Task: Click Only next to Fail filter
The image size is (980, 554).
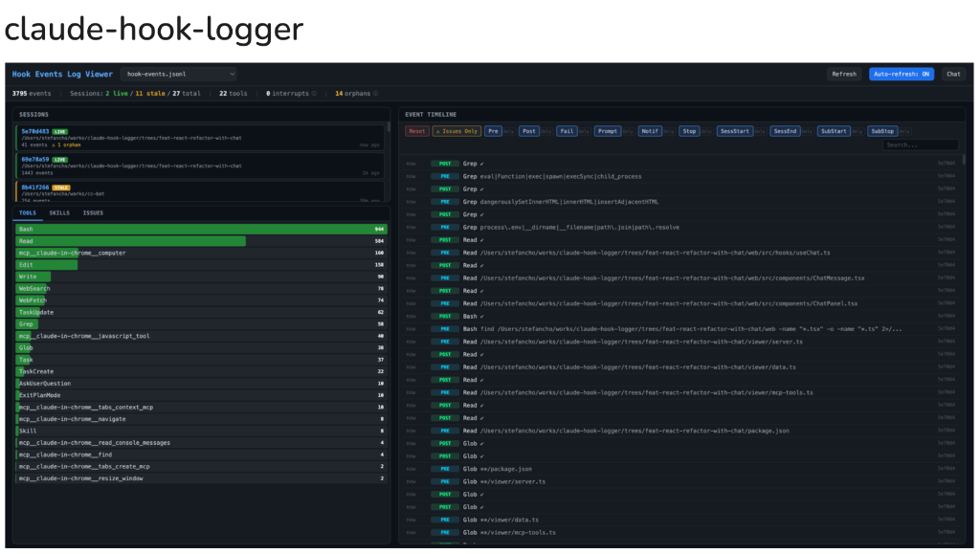Action: [583, 132]
